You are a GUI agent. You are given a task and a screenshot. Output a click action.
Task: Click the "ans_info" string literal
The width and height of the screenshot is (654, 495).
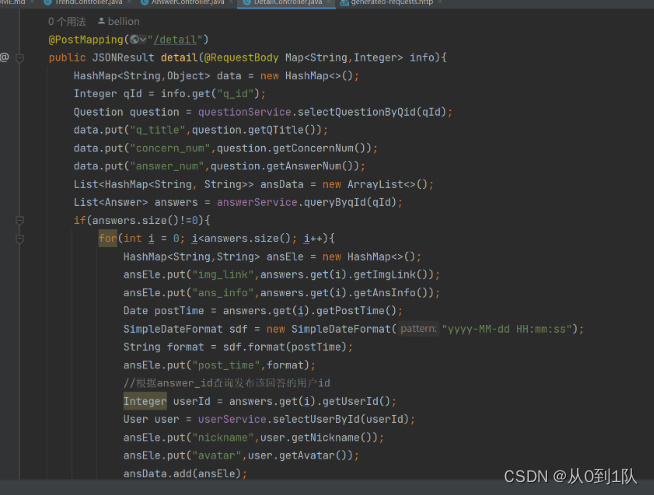(x=222, y=293)
